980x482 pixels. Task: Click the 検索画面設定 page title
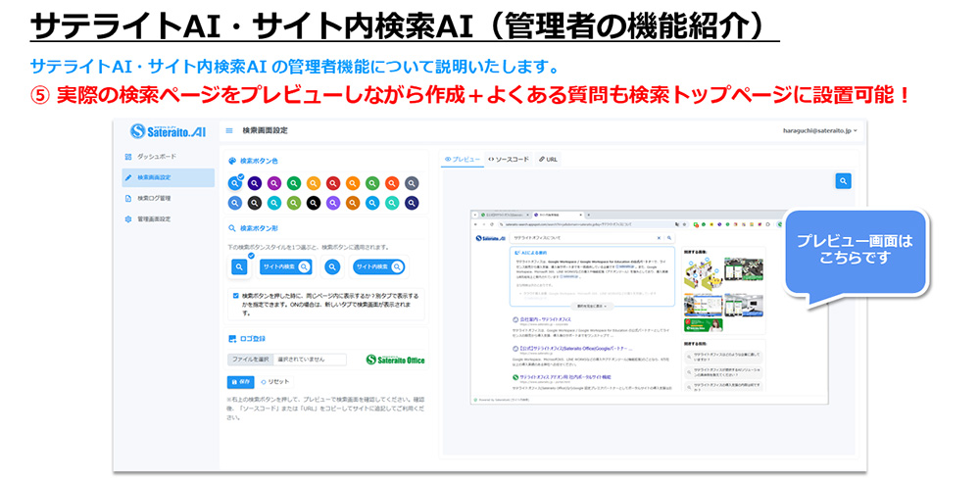point(265,130)
